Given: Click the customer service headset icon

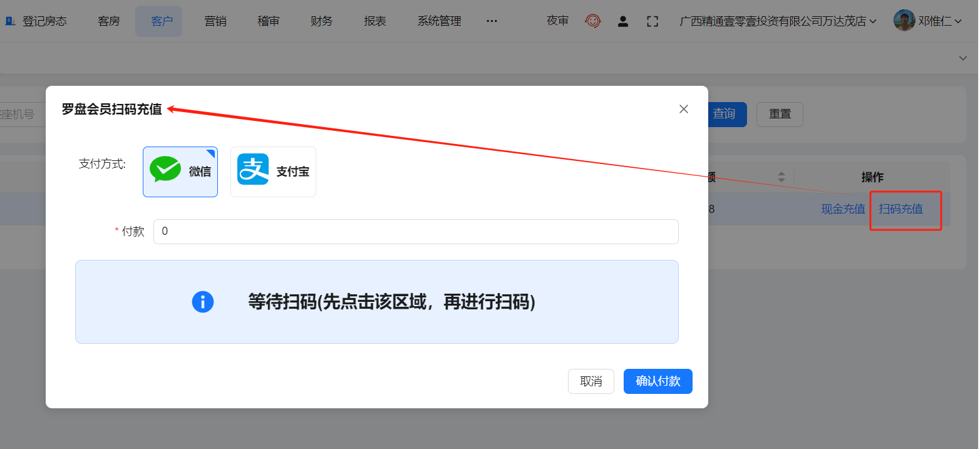Looking at the screenshot, I should coord(592,21).
